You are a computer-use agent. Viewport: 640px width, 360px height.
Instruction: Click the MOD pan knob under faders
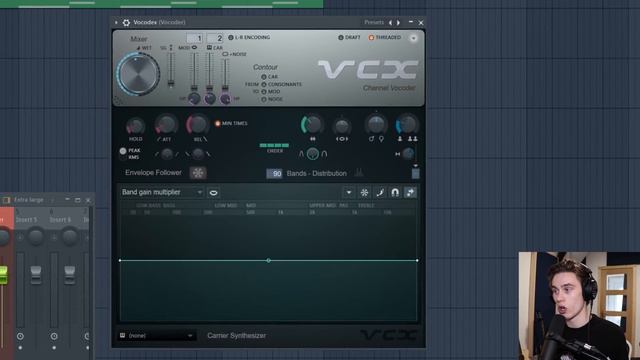[x=194, y=98]
